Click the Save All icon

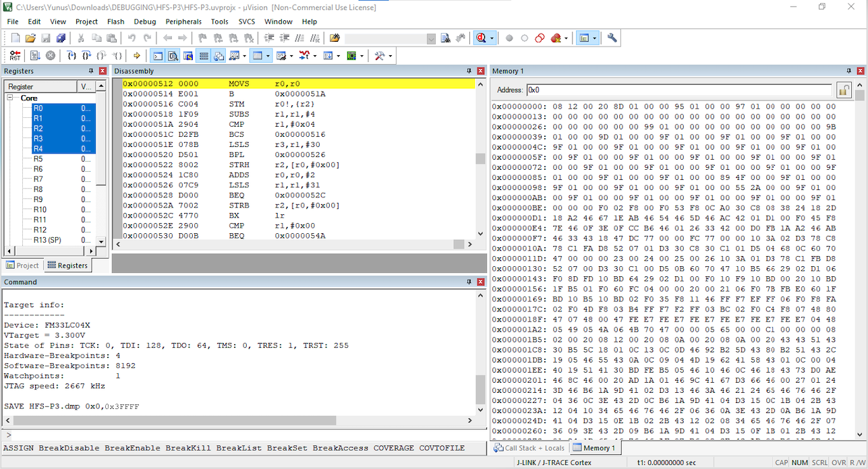pyautogui.click(x=61, y=38)
